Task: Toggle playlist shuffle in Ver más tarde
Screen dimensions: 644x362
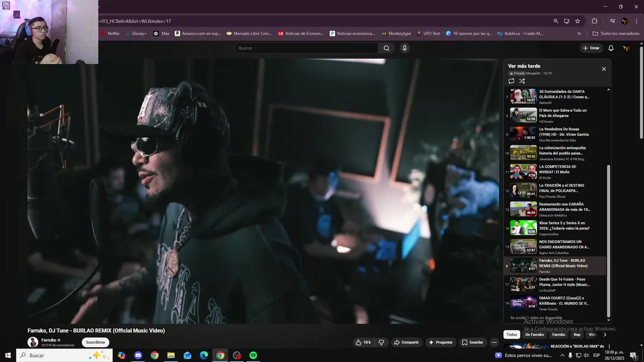Action: tap(522, 81)
